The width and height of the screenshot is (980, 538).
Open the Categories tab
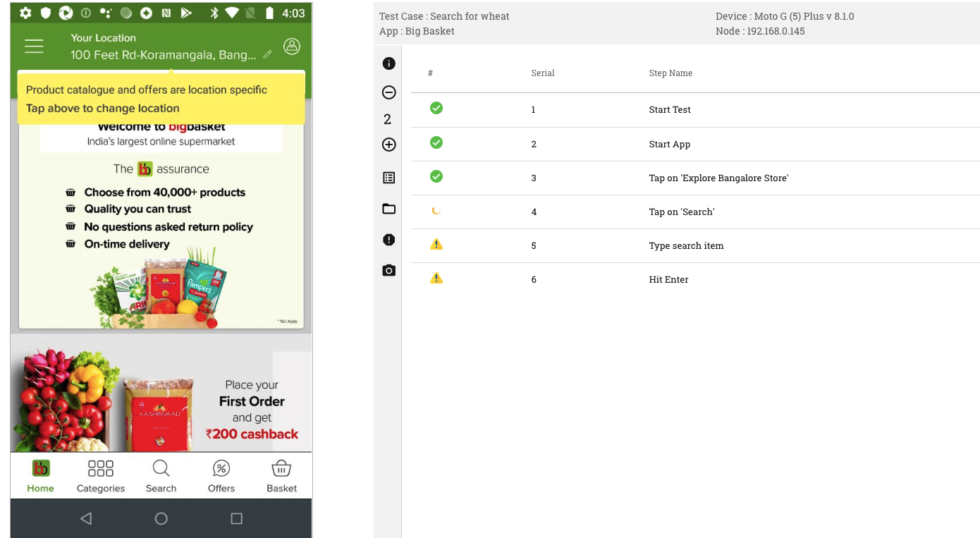click(x=101, y=477)
